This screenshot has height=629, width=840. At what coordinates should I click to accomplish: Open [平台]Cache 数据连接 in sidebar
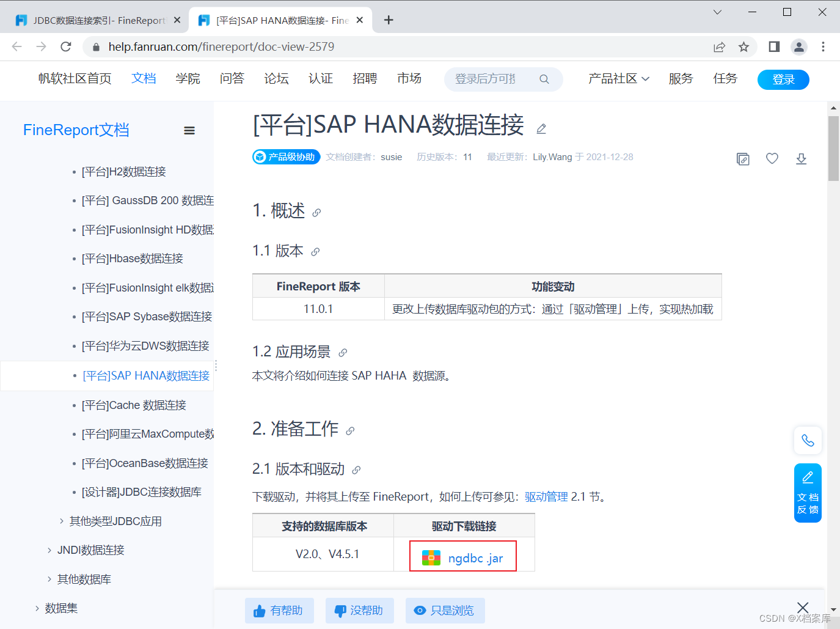[x=134, y=405]
